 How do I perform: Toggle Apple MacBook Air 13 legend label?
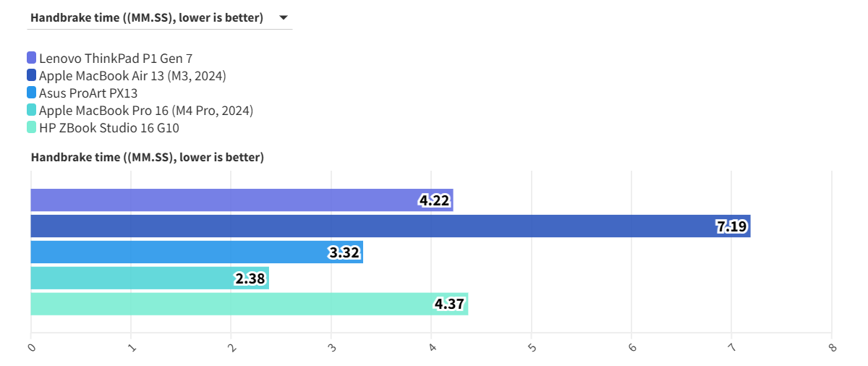click(x=132, y=75)
